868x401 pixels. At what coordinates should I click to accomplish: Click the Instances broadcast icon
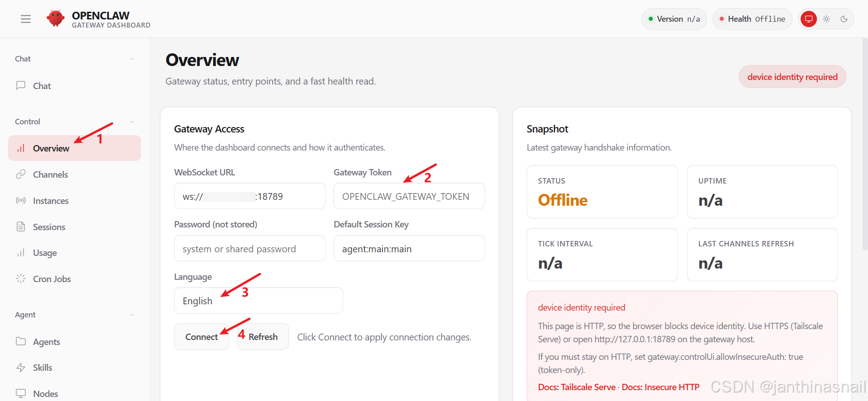point(21,200)
